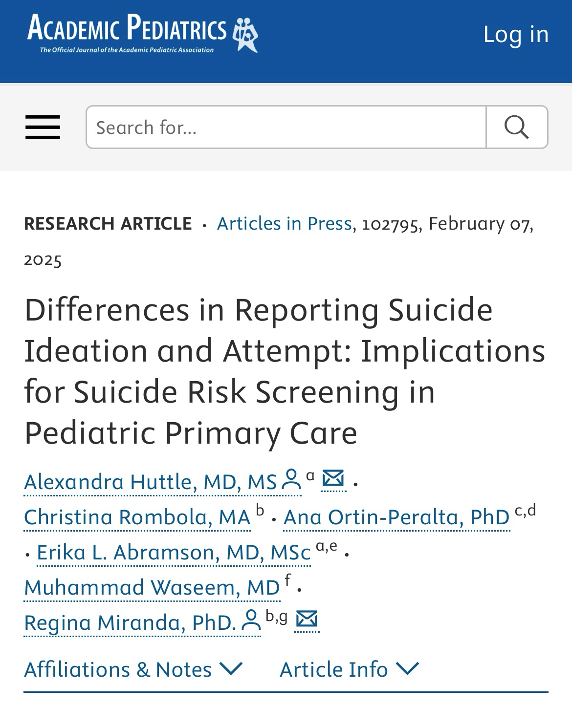
Task: Focus the Search for... text field
Action: tap(286, 127)
